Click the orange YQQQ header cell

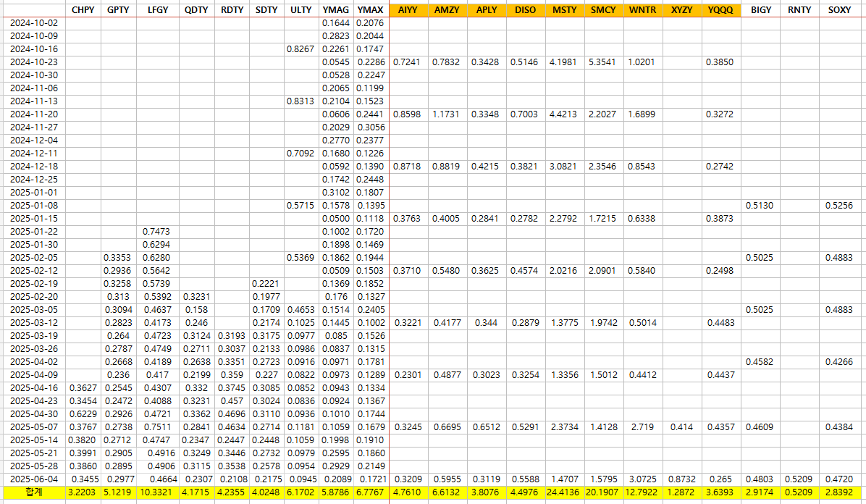[720, 10]
